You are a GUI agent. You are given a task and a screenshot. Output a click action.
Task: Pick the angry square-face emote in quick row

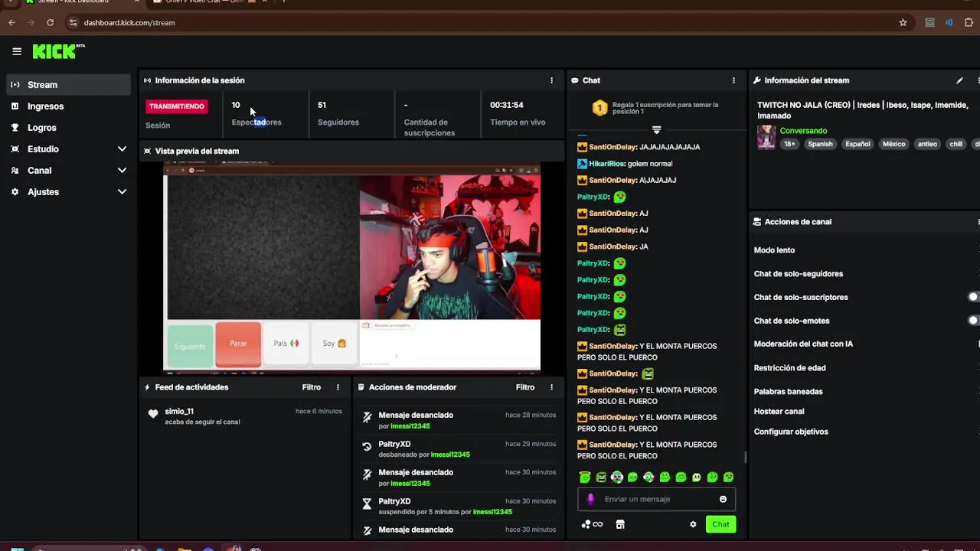coord(601,478)
